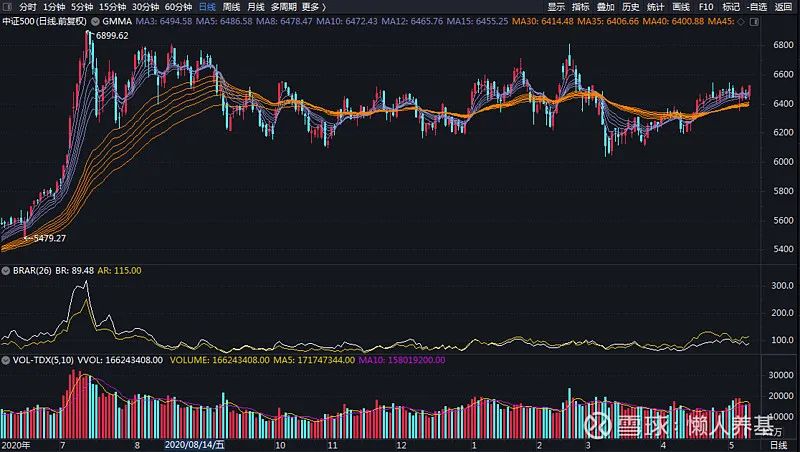Open the BRAR(26) indicator dropdown arrow
Viewport: 800px width, 452px height.
(6, 271)
